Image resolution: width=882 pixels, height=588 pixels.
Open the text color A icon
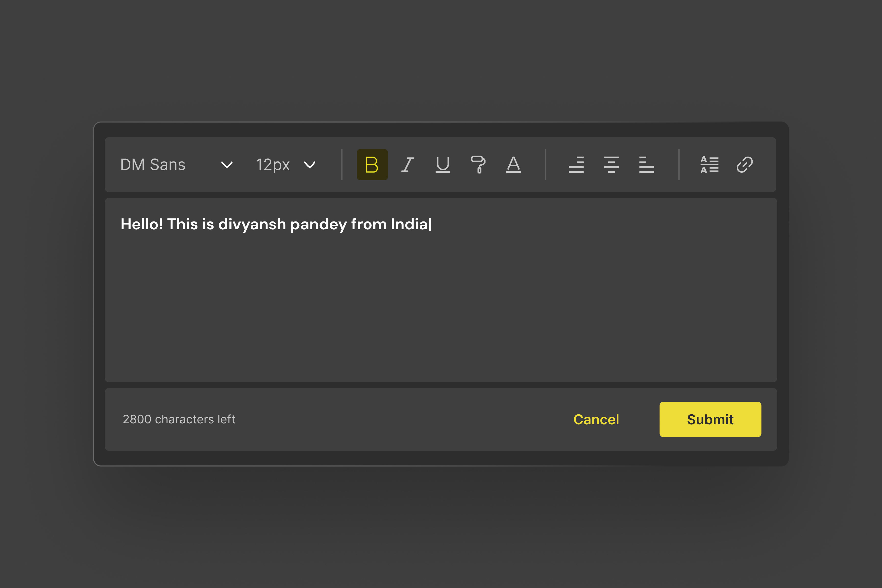pos(513,165)
